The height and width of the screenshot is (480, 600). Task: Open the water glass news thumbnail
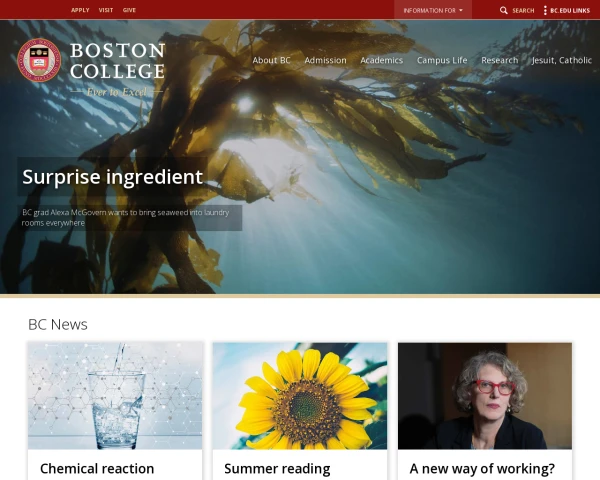115,396
